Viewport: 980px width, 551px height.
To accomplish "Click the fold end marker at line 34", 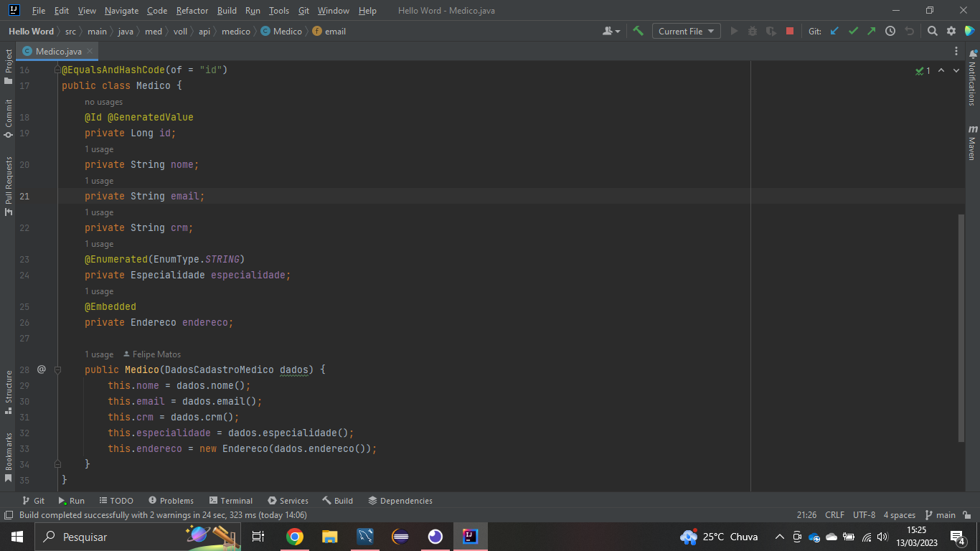I will pos(58,464).
